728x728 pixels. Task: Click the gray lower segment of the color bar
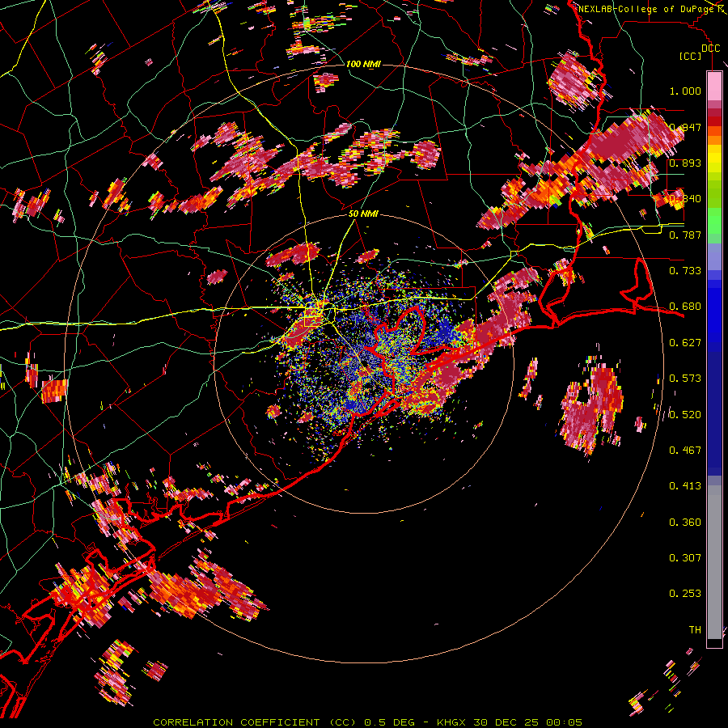pyautogui.click(x=714, y=562)
